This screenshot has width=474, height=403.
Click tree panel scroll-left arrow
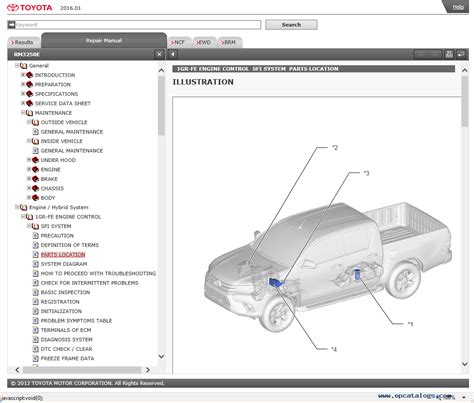tap(18, 370)
